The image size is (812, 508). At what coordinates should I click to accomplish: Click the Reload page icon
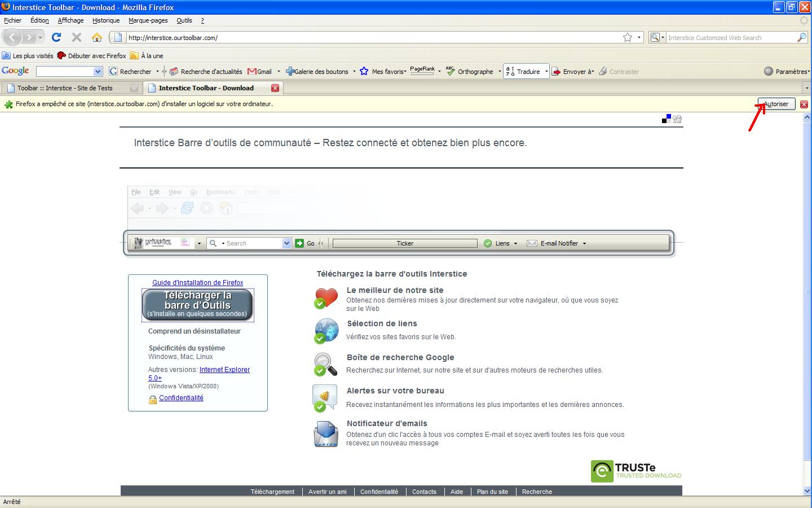(56, 37)
